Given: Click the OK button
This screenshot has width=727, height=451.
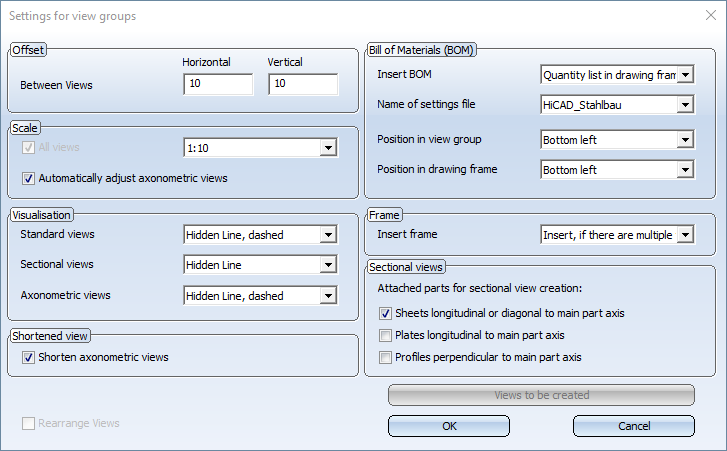Looking at the screenshot, I should [449, 426].
